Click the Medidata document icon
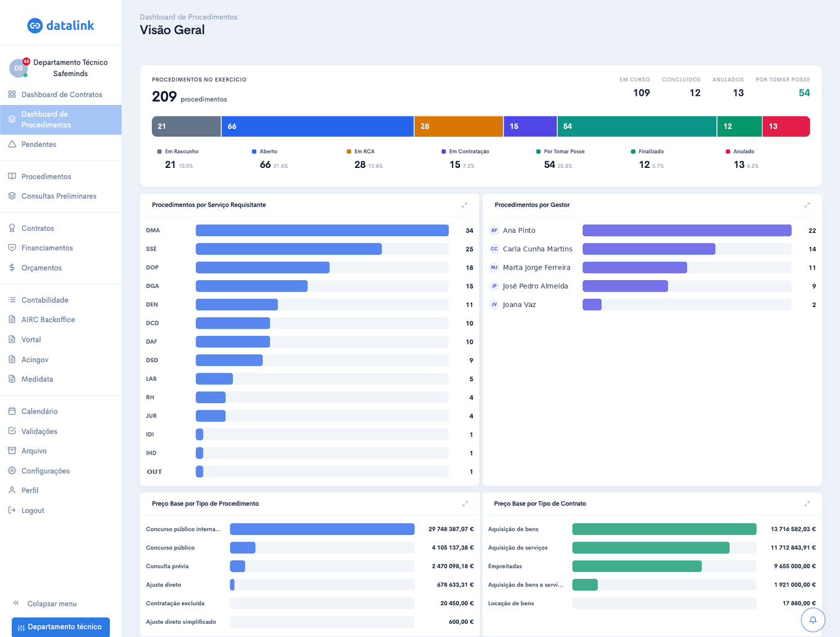The image size is (840, 637). pyautogui.click(x=12, y=379)
